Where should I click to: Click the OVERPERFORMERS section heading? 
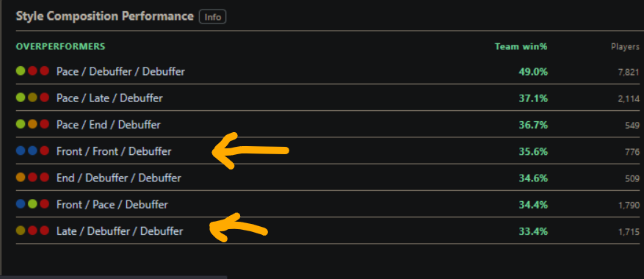60,46
